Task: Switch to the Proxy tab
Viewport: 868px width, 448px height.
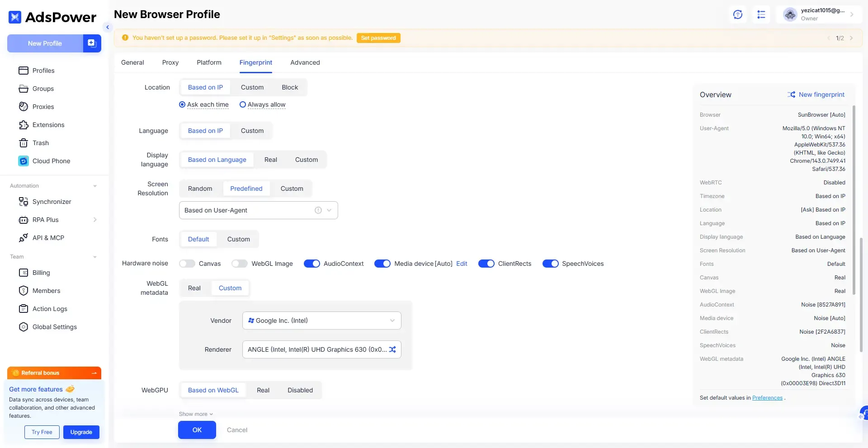Action: (170, 62)
